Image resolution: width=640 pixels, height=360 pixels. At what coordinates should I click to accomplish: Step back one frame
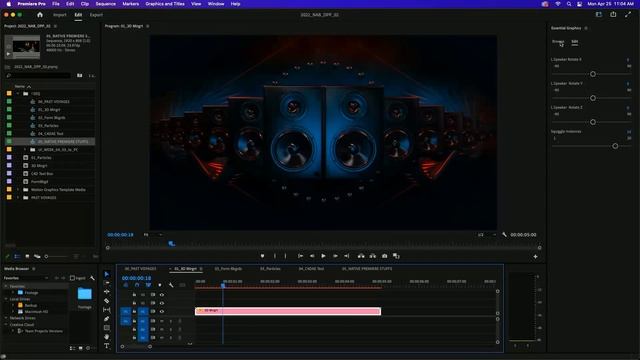point(312,256)
